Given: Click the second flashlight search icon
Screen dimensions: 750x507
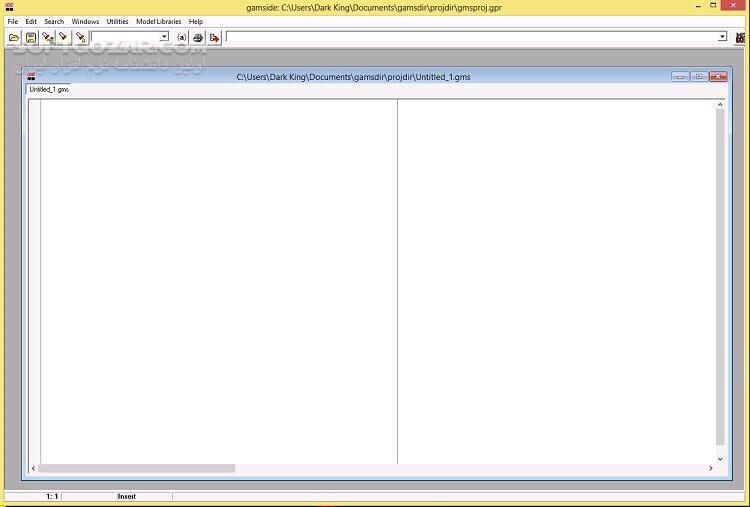Looking at the screenshot, I should click(63, 37).
